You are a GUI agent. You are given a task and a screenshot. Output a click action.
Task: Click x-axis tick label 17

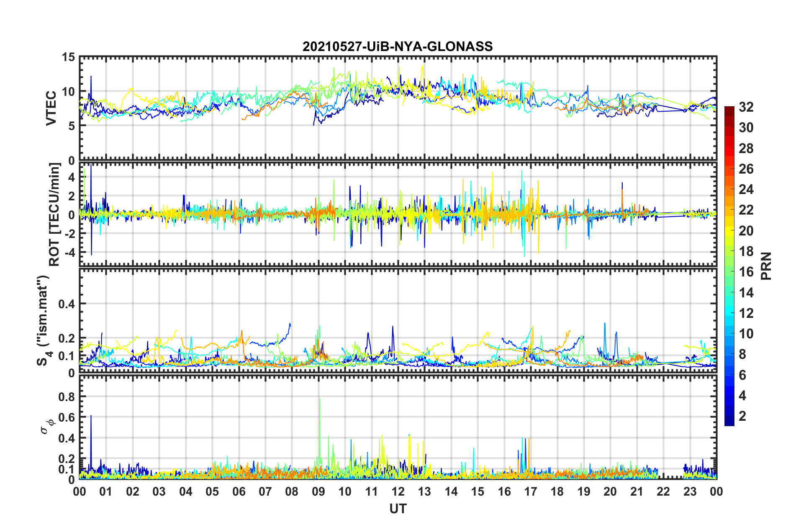pos(531,491)
